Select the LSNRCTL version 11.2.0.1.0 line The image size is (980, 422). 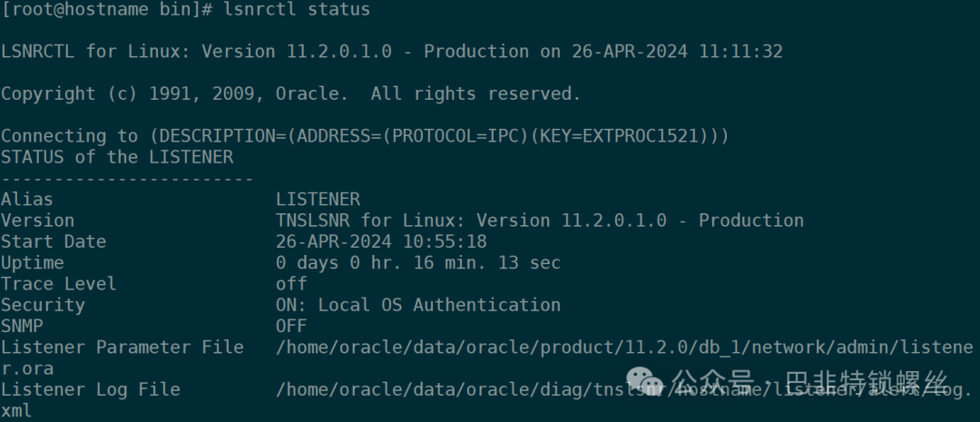[392, 52]
